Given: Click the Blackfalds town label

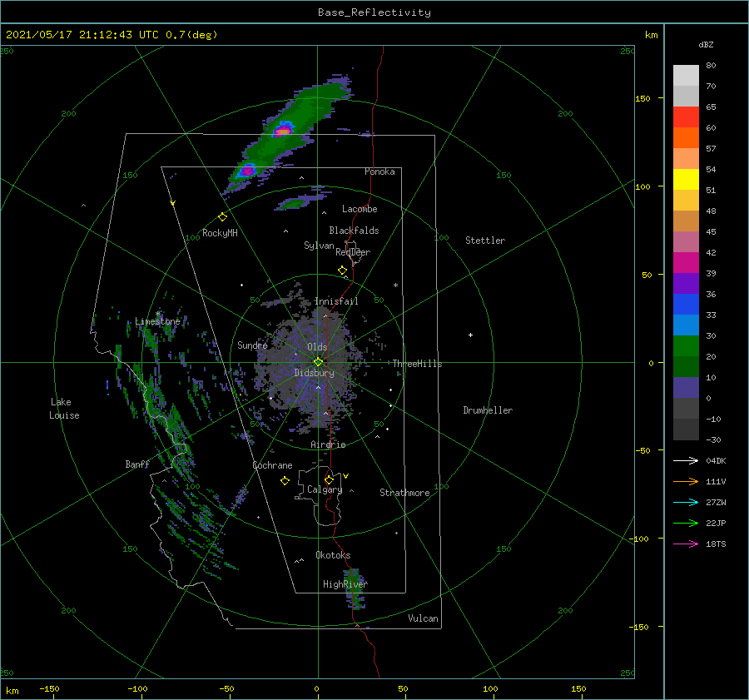Looking at the screenshot, I should [354, 231].
